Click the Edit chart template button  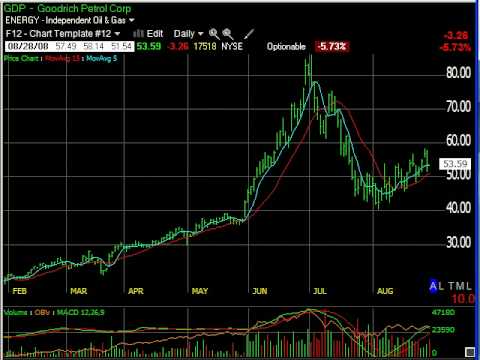(x=155, y=34)
